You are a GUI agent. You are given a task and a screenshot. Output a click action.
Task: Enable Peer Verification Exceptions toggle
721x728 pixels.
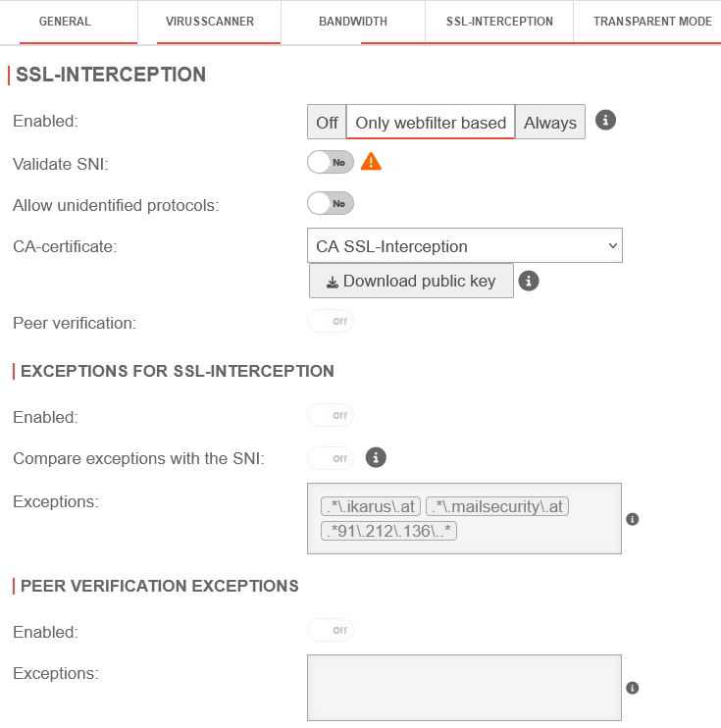point(331,631)
